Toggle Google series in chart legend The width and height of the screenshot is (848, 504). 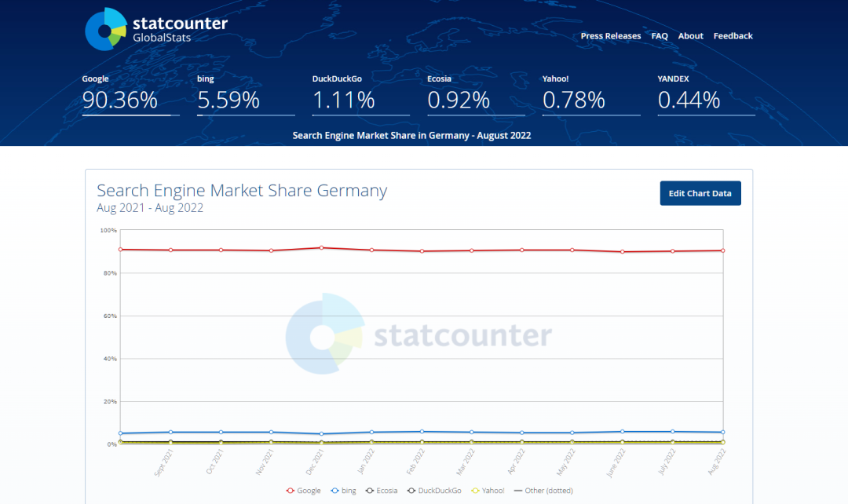coord(303,491)
